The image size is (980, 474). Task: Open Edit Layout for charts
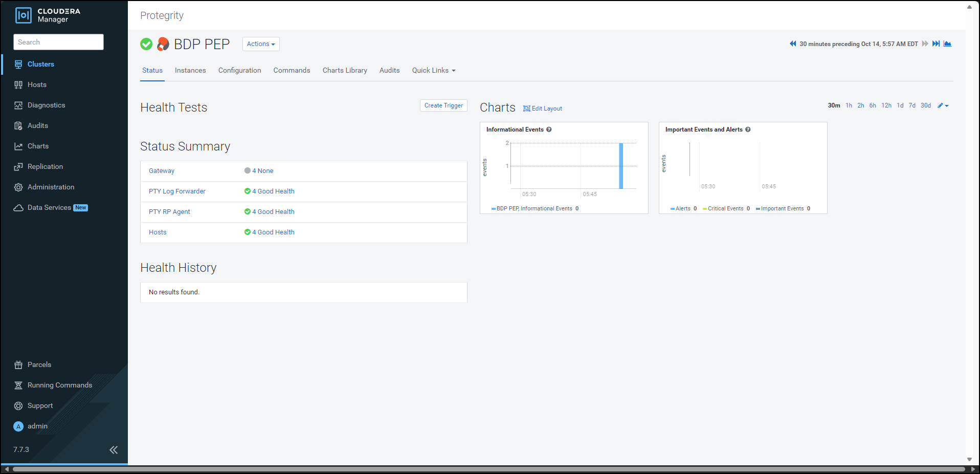point(543,109)
